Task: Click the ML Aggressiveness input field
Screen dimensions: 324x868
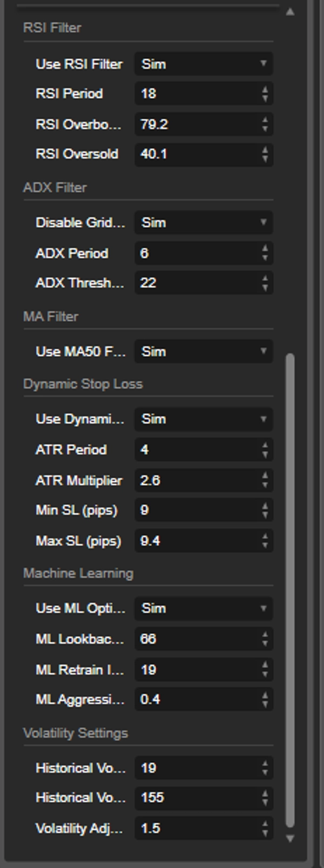Action: tap(197, 700)
